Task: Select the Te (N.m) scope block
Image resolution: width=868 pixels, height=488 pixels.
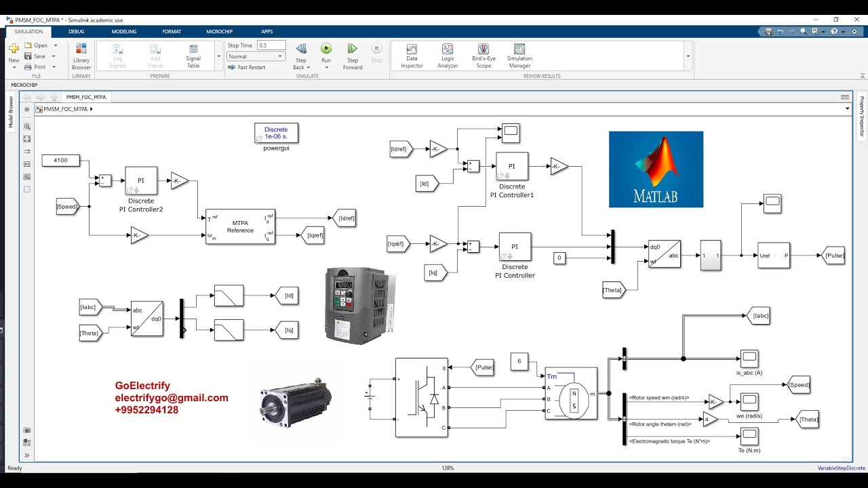Action: (749, 436)
